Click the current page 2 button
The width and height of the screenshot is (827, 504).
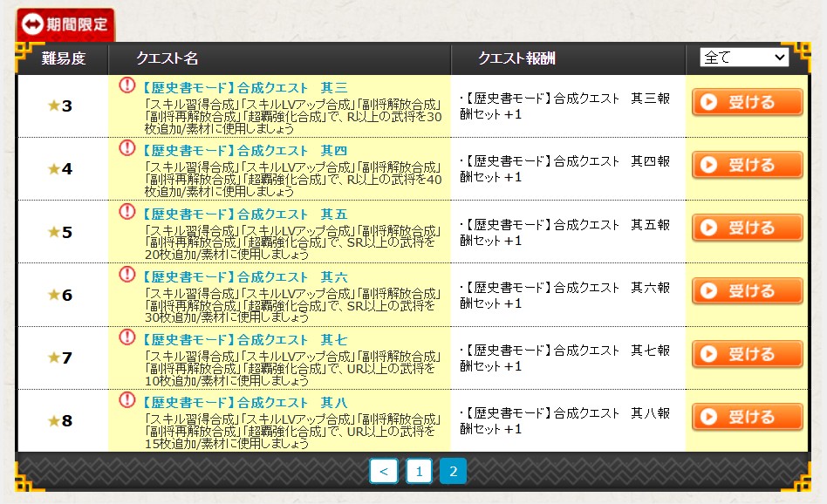pos(453,472)
